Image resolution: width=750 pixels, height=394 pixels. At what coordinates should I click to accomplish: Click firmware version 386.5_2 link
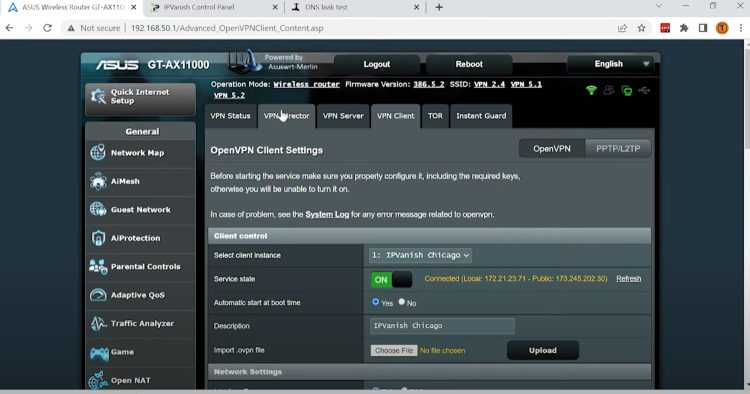tap(429, 84)
